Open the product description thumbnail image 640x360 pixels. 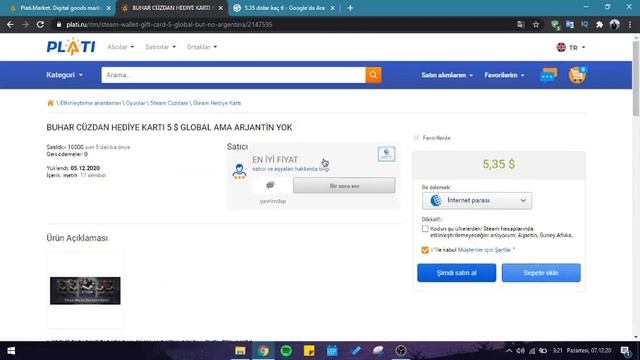[85, 291]
